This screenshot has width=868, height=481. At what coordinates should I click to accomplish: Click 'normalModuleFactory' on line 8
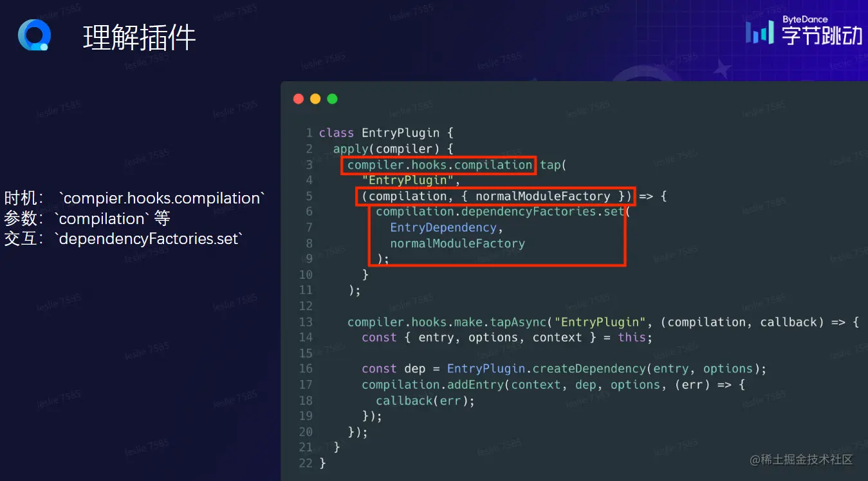(x=457, y=243)
